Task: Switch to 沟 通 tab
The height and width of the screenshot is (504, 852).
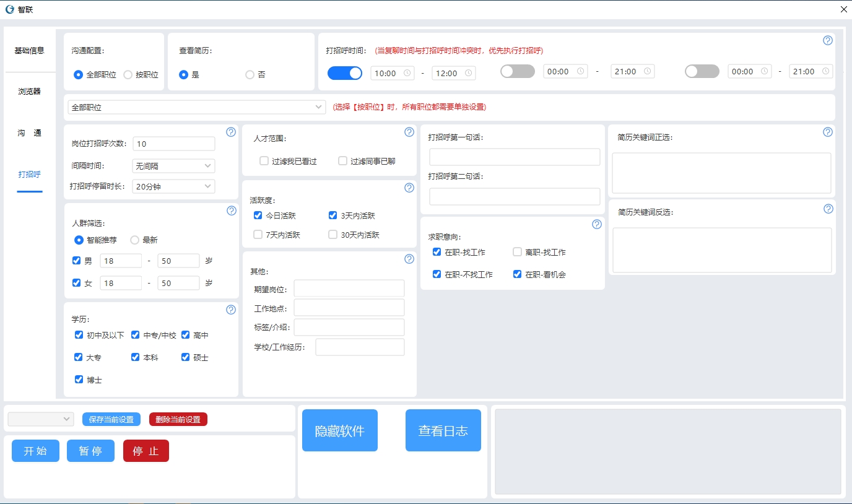Action: (x=30, y=133)
